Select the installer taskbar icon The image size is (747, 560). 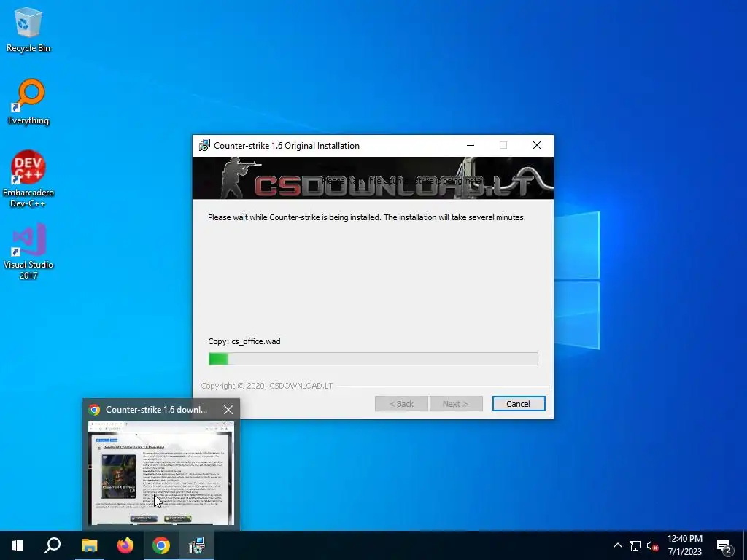tap(197, 545)
